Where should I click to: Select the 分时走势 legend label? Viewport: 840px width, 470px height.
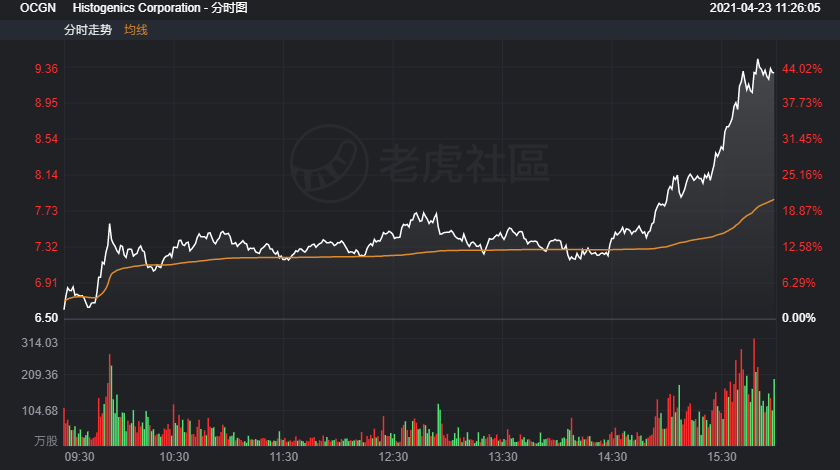88,30
